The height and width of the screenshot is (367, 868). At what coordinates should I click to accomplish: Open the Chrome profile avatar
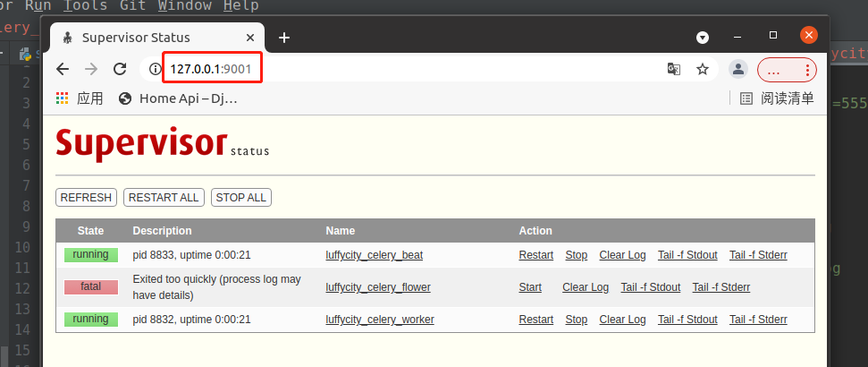[737, 69]
